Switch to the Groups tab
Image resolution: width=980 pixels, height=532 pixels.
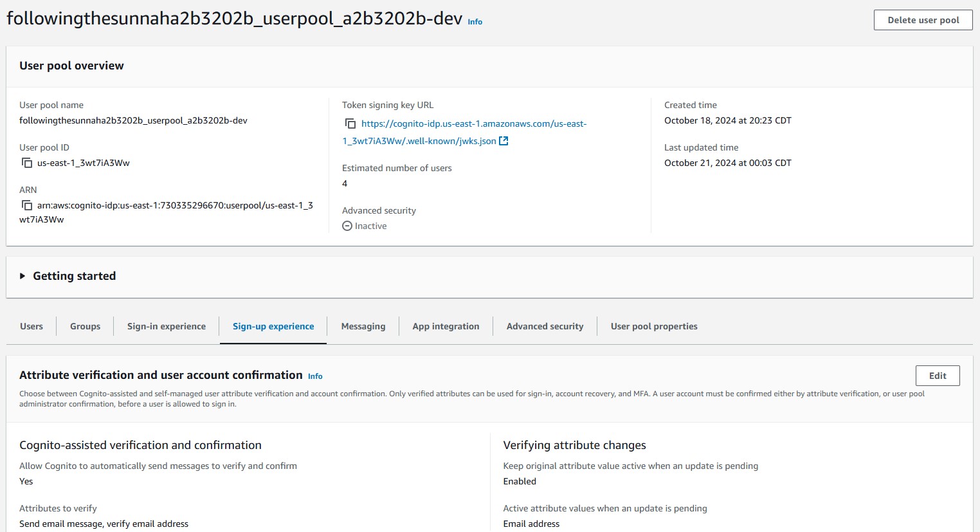[x=86, y=326]
